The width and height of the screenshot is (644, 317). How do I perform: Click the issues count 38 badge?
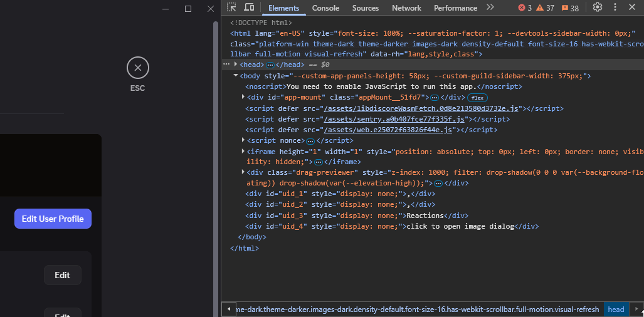570,8
